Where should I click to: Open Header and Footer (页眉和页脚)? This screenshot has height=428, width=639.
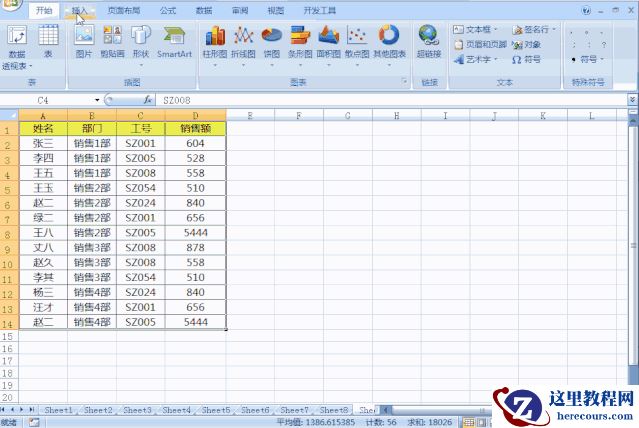pos(480,44)
